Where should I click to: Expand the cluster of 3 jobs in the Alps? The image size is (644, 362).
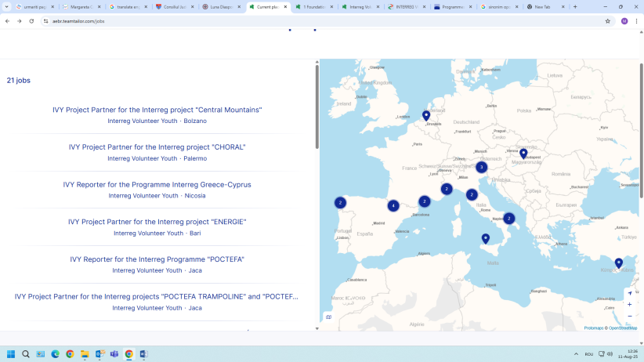[x=481, y=167]
